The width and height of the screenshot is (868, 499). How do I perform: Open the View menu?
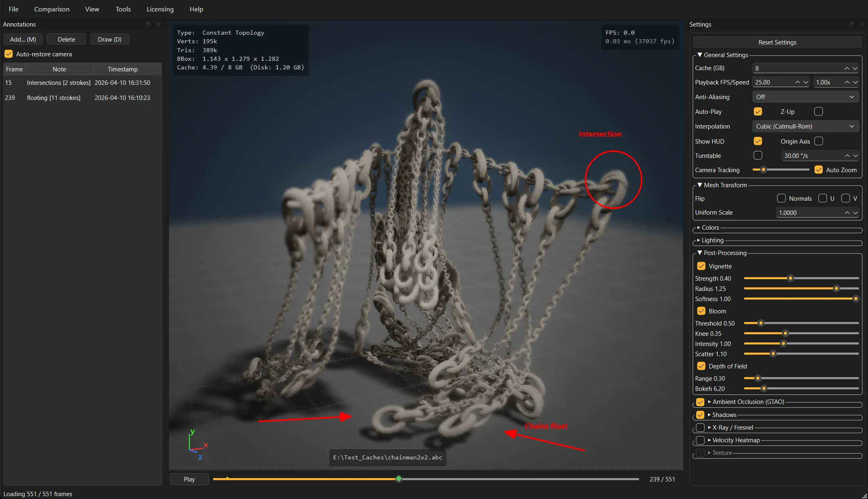92,9
